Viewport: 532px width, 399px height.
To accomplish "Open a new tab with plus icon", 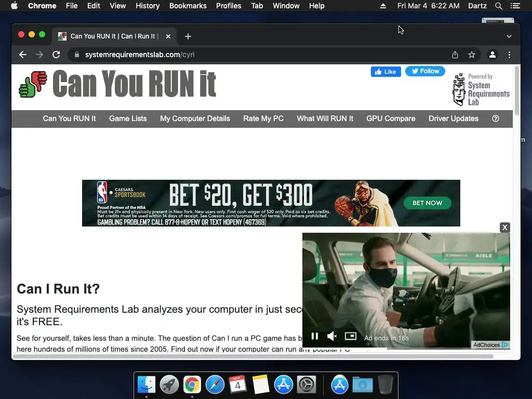I will [x=188, y=36].
